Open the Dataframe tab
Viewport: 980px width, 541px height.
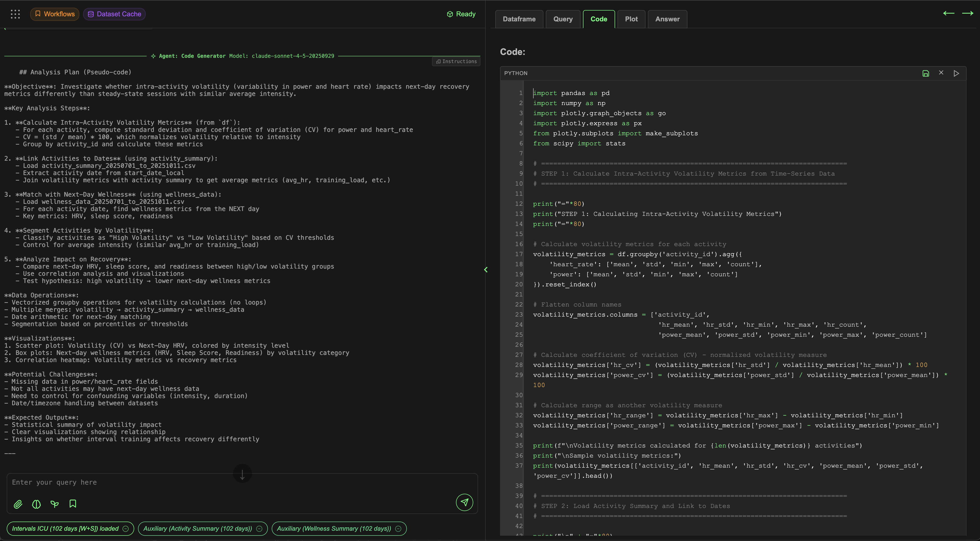[519, 19]
